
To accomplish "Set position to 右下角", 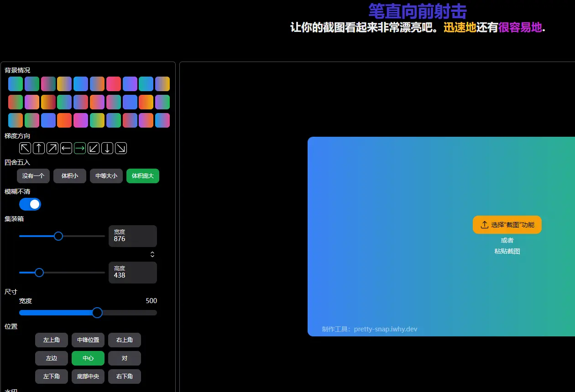I will (125, 377).
